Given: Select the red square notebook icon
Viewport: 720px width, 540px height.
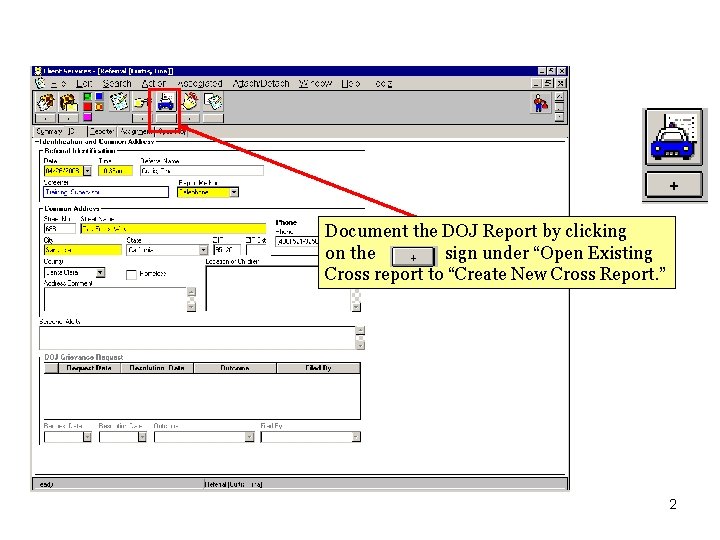Looking at the screenshot, I should (x=87, y=107).
